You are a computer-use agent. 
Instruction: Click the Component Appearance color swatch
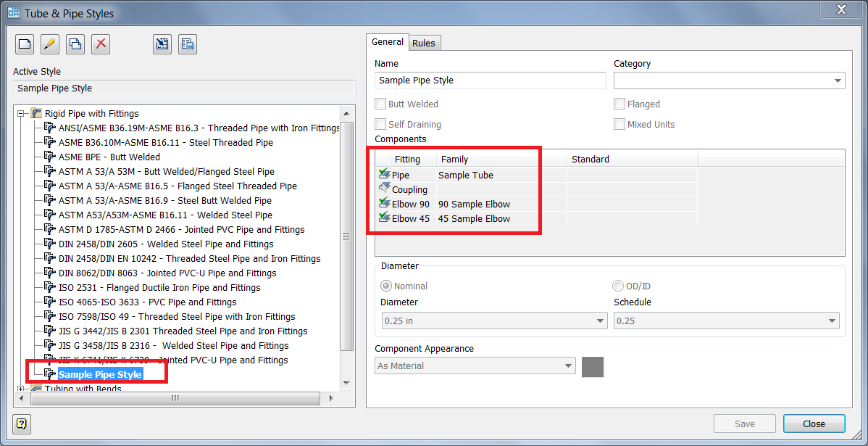pyautogui.click(x=592, y=366)
